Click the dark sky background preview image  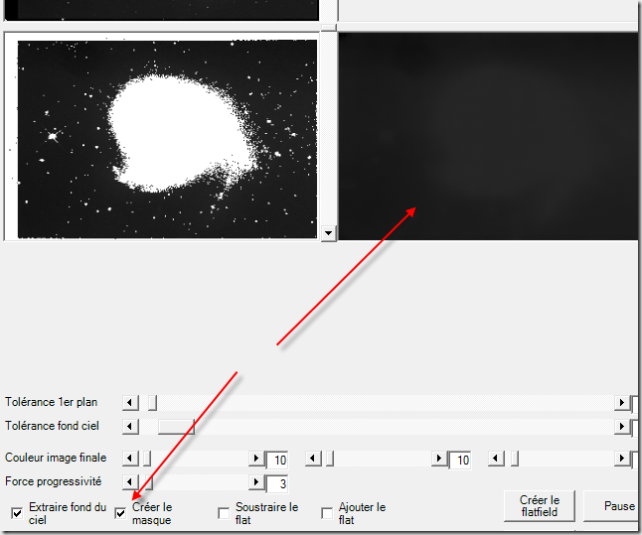point(488,135)
